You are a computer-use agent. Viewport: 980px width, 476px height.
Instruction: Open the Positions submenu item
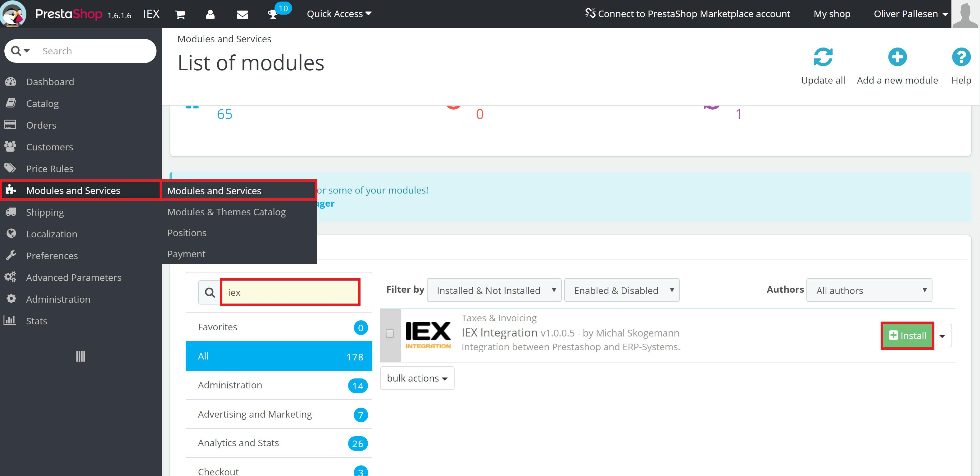coord(239,233)
